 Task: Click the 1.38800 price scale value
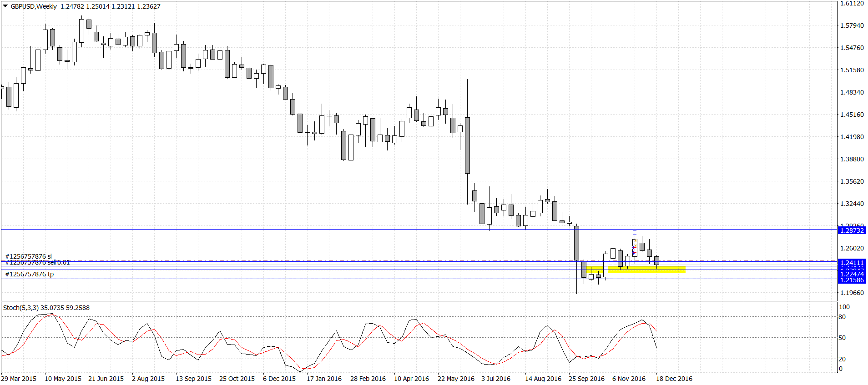[852, 159]
